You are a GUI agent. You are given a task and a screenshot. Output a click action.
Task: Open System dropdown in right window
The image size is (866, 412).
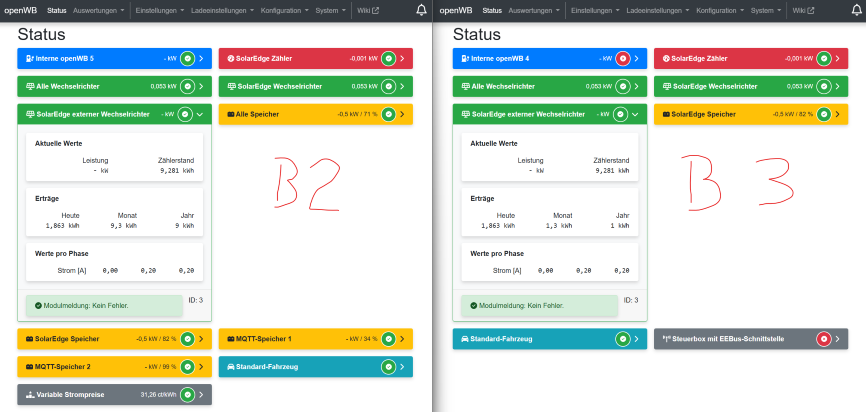pos(765,10)
